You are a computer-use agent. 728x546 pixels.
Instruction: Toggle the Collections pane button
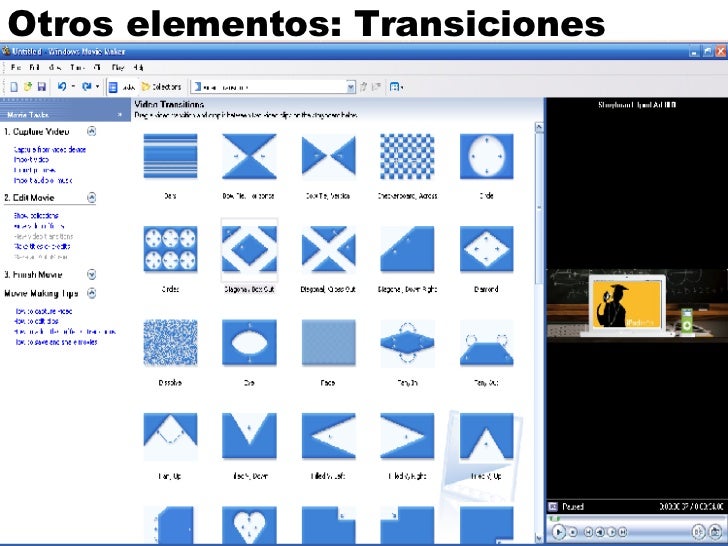(x=161, y=87)
